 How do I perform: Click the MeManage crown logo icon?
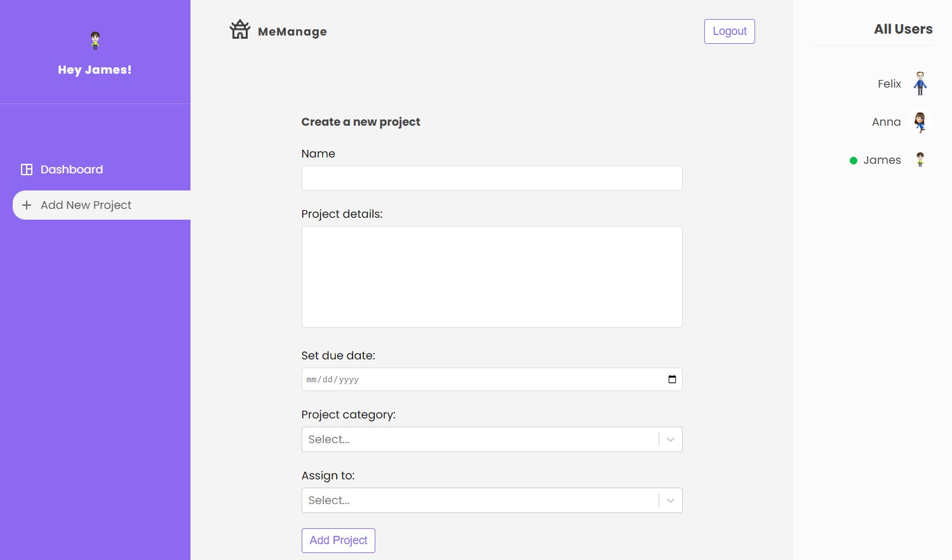pyautogui.click(x=239, y=29)
